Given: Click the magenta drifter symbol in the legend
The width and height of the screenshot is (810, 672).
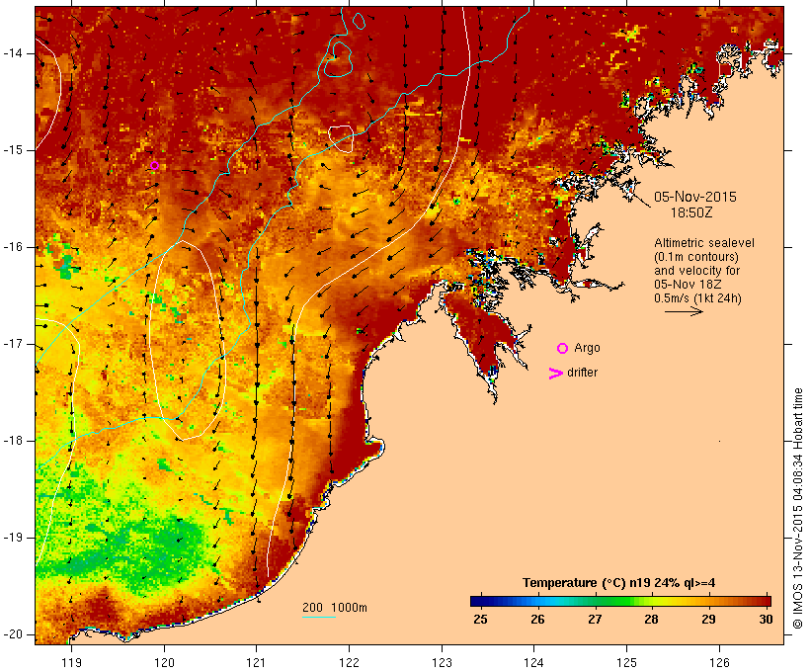Looking at the screenshot, I should [556, 374].
